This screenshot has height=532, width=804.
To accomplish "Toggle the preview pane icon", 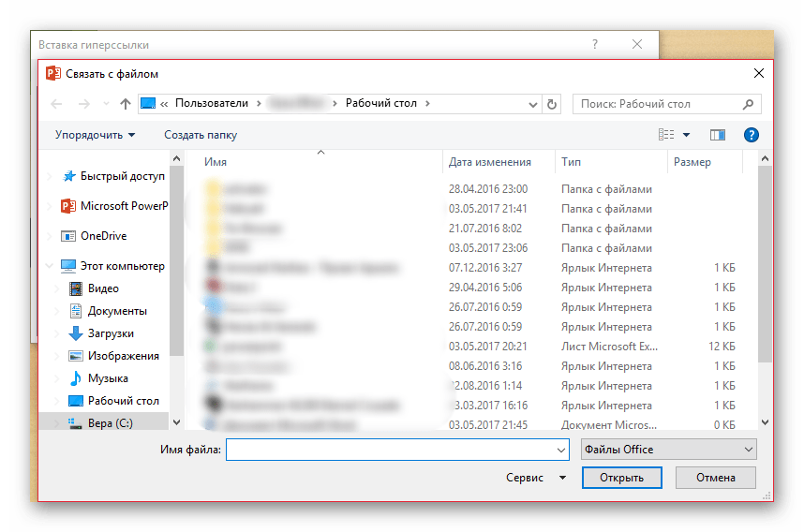I will (x=718, y=135).
